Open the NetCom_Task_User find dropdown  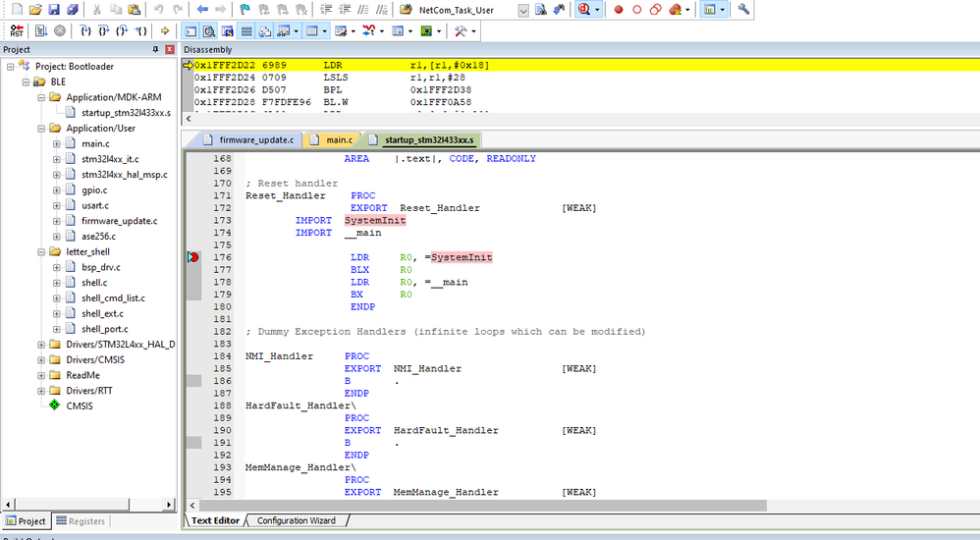pos(523,10)
